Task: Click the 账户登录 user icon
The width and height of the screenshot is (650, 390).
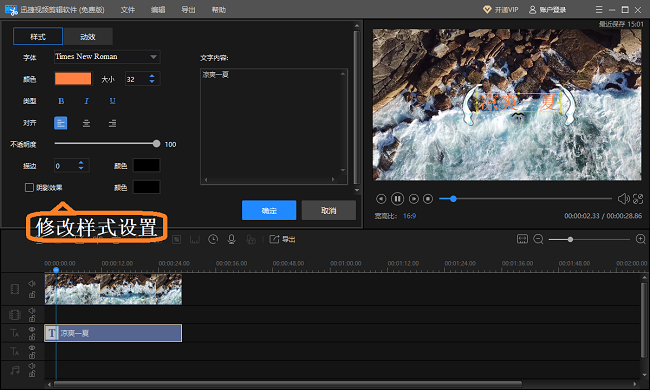Action: (532, 9)
